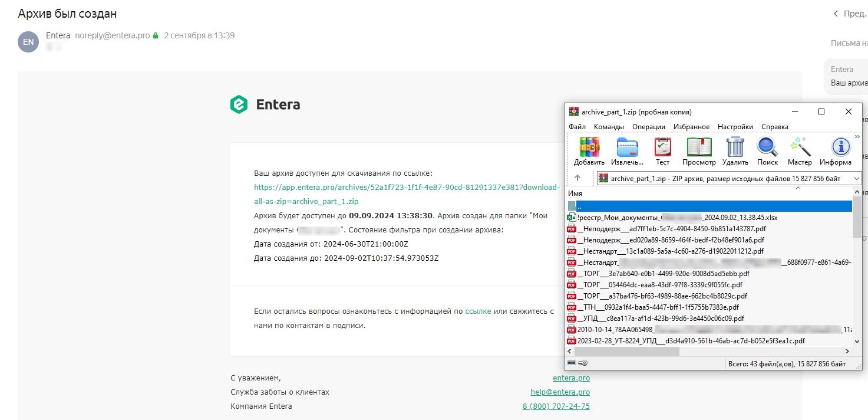Open the Поиск magnifier icon
This screenshot has height=420, width=868.
(768, 151)
